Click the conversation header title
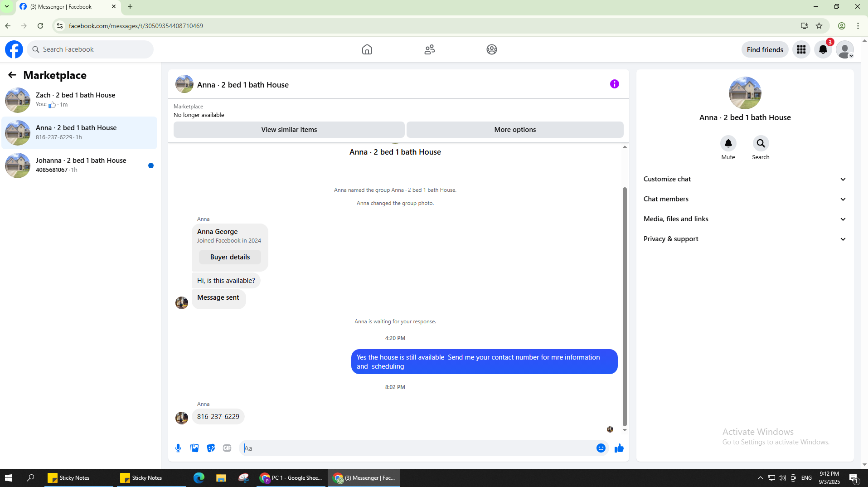The image size is (868, 487). [242, 85]
